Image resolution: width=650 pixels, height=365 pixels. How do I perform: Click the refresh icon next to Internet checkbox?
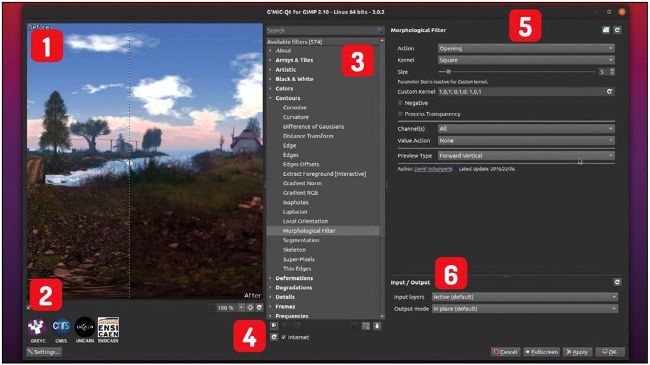(274, 337)
